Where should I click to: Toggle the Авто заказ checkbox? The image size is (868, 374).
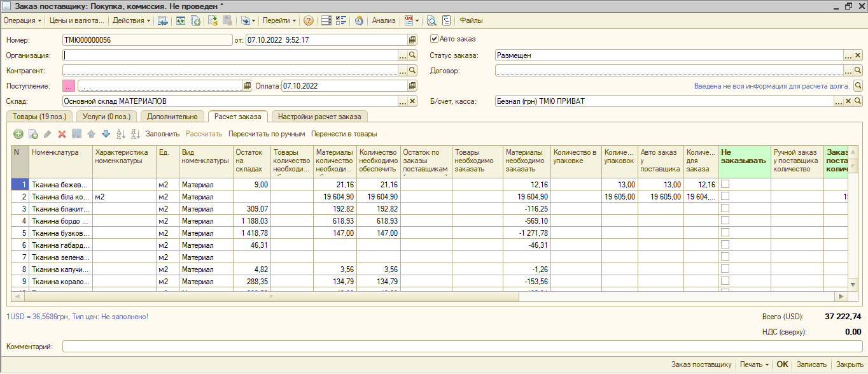pos(435,39)
